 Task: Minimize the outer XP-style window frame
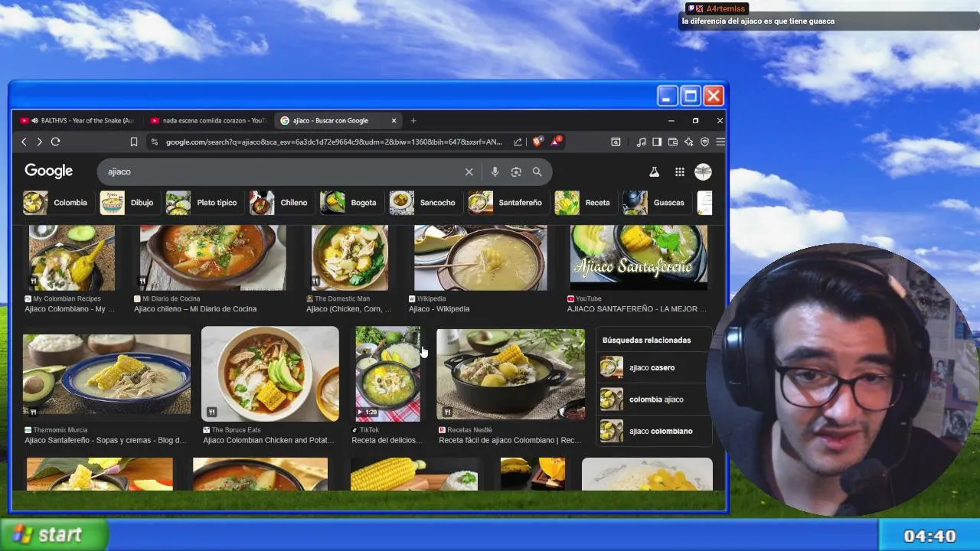point(667,96)
